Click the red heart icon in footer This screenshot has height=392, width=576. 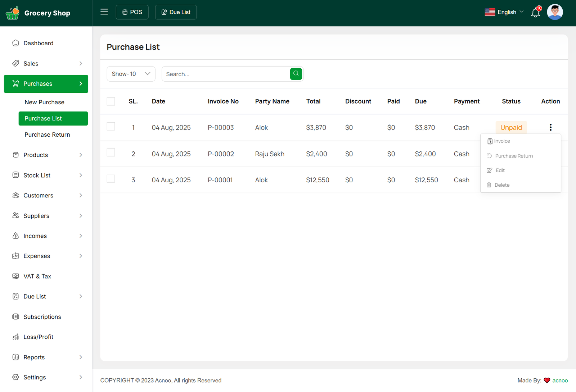pyautogui.click(x=547, y=380)
